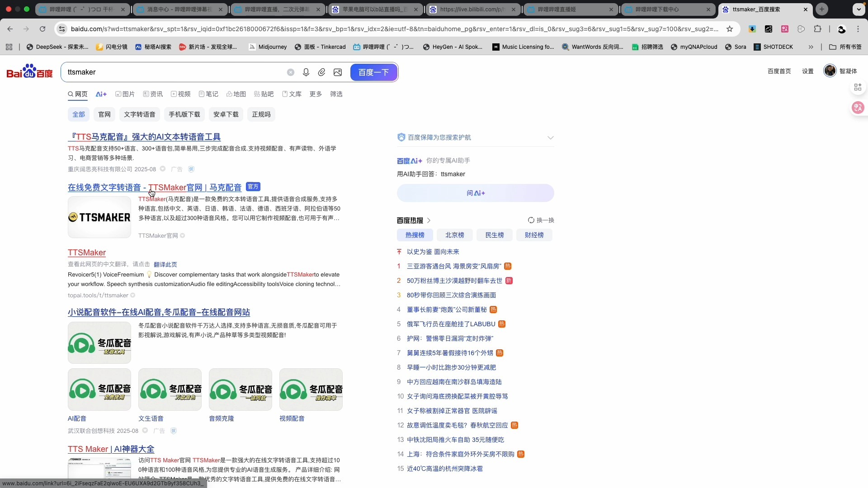Open TTS Maker | AI神器大全 link
868x488 pixels.
coord(111,449)
